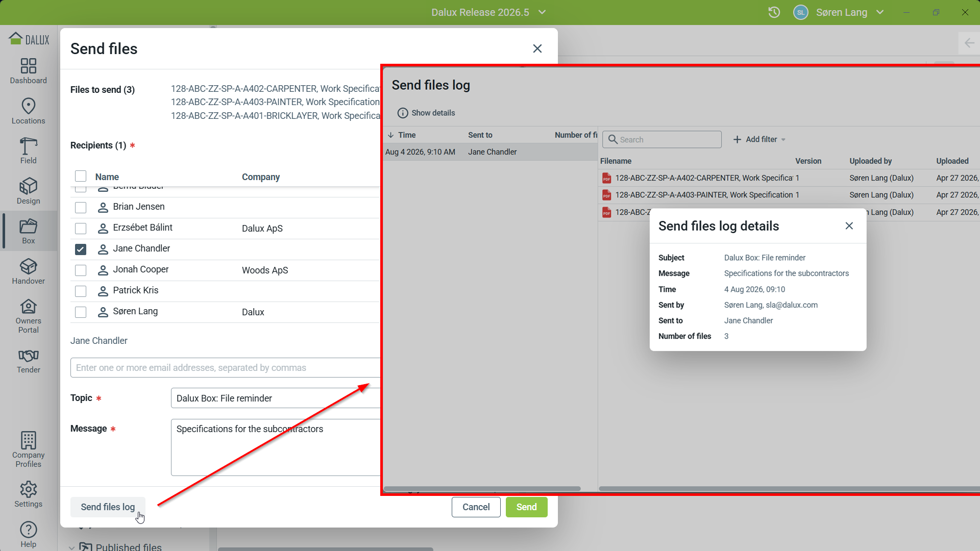
Task: Click the person icon beside Jonah Cooper
Action: pos(103,270)
